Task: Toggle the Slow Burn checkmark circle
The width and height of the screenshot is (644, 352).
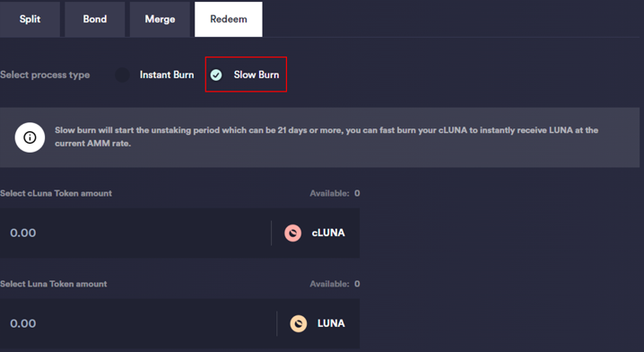Action: point(216,75)
